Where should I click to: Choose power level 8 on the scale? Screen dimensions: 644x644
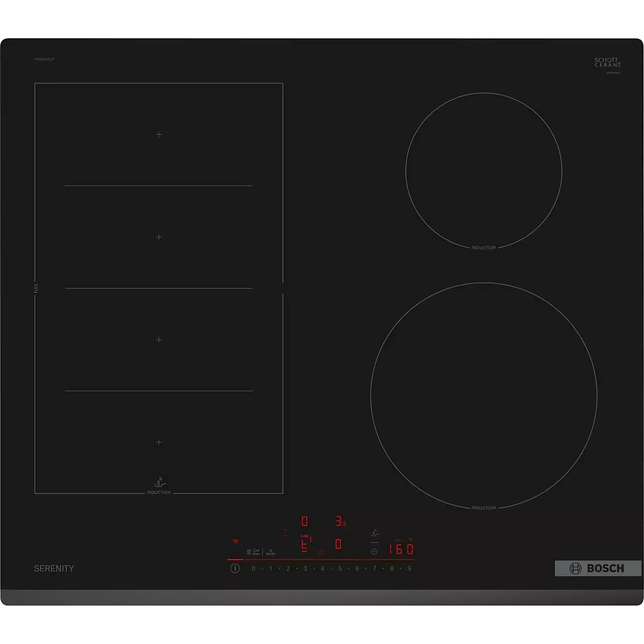tap(392, 568)
